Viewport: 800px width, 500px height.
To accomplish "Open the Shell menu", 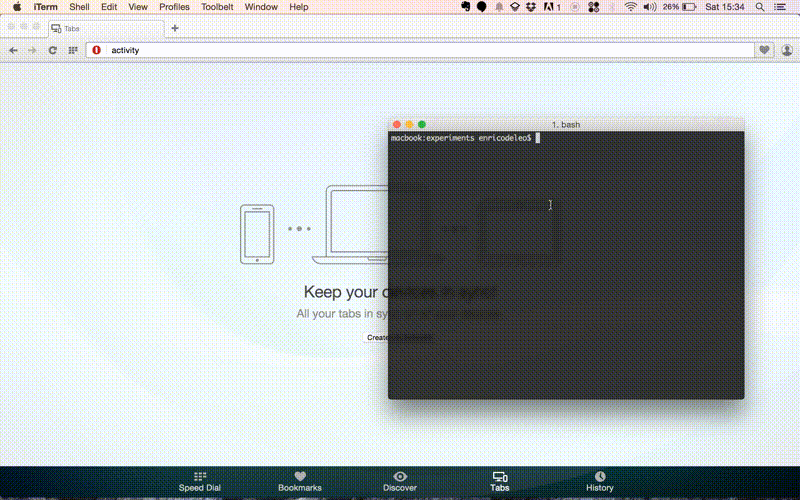I will (79, 7).
